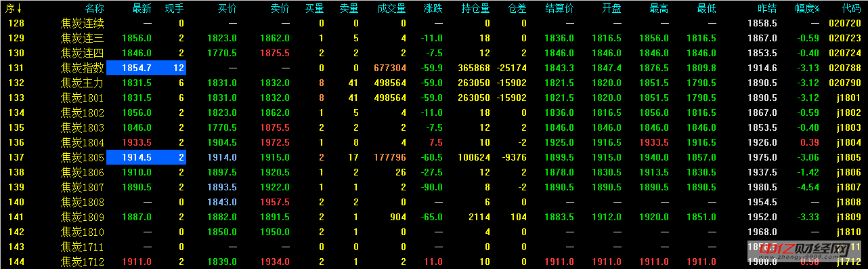Sort by 涨跌 column header
The width and height of the screenshot is (868, 269).
(433, 8)
